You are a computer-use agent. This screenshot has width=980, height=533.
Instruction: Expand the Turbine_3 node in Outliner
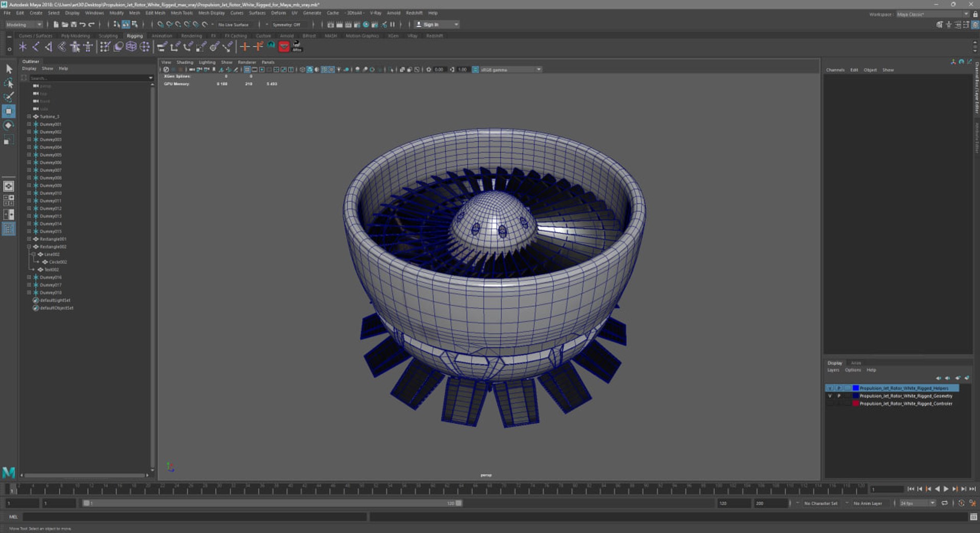(29, 116)
